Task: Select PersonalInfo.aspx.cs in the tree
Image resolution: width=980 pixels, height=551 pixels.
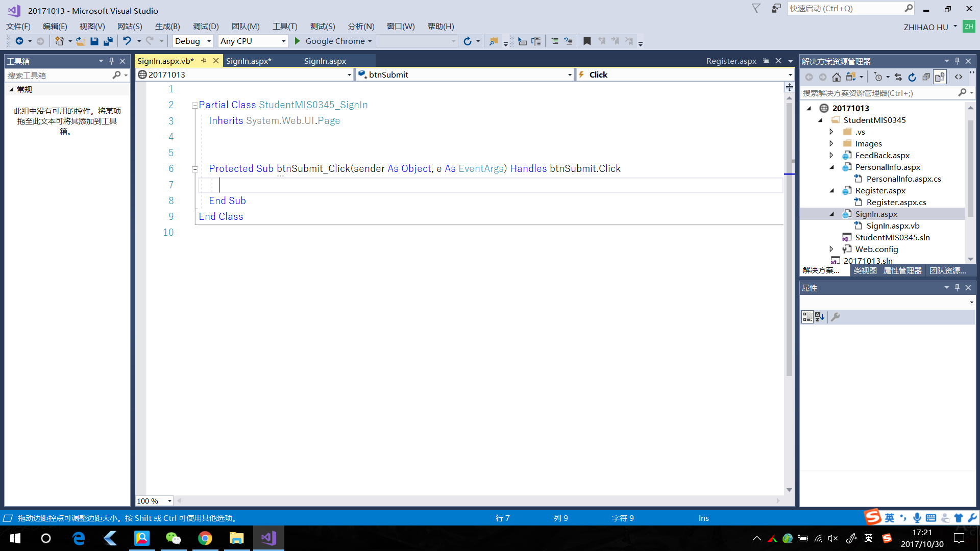Action: click(903, 179)
